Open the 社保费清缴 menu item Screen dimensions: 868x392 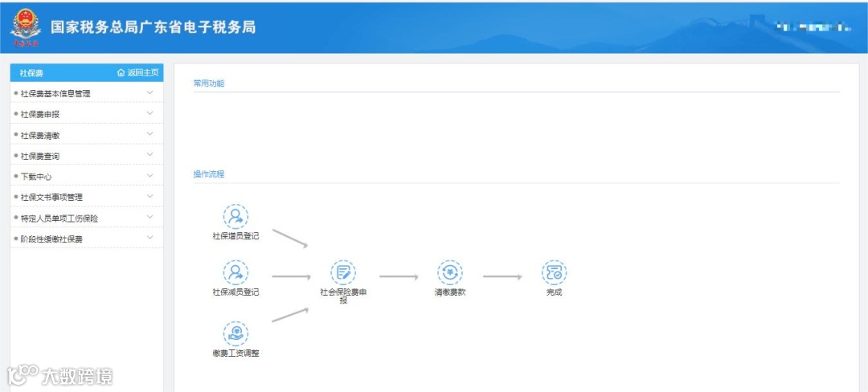coord(87,134)
